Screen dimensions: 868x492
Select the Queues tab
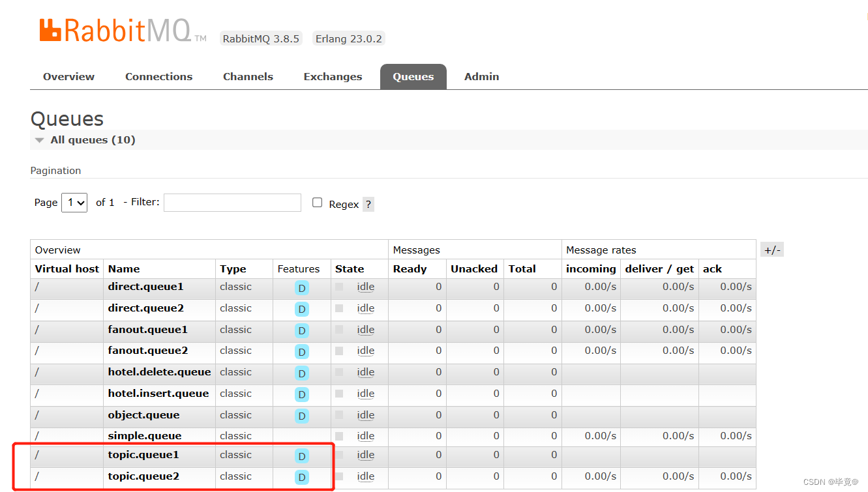click(x=413, y=76)
